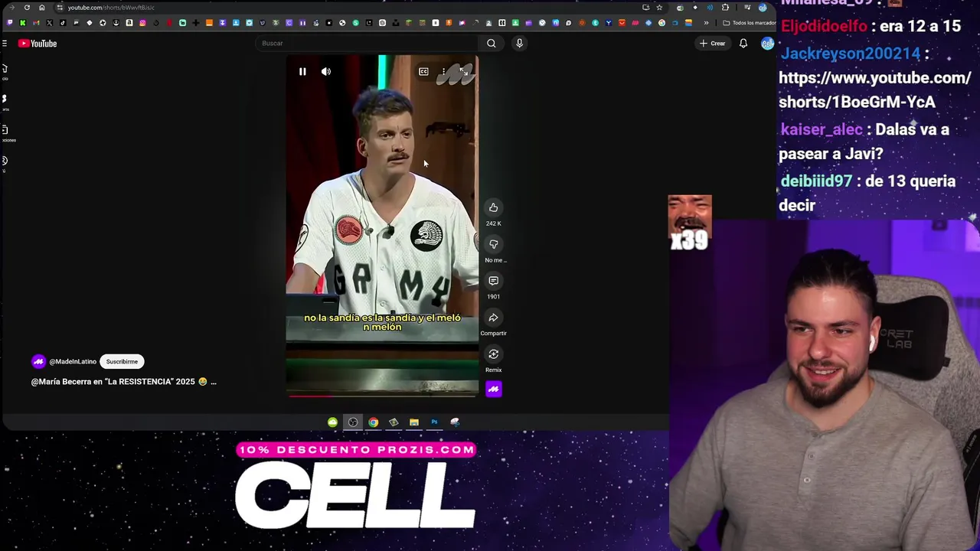Click the Suscribirme button
Image resolution: width=980 pixels, height=551 pixels.
122,361
